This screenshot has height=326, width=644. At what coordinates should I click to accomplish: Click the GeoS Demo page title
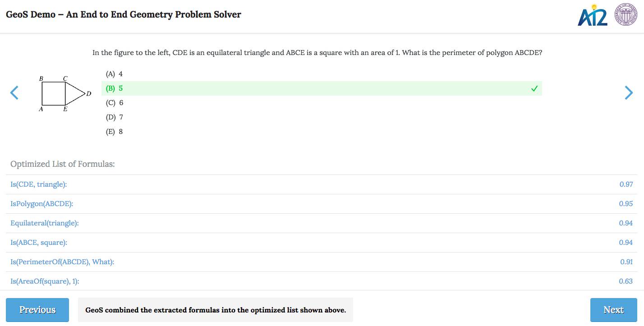(123, 14)
